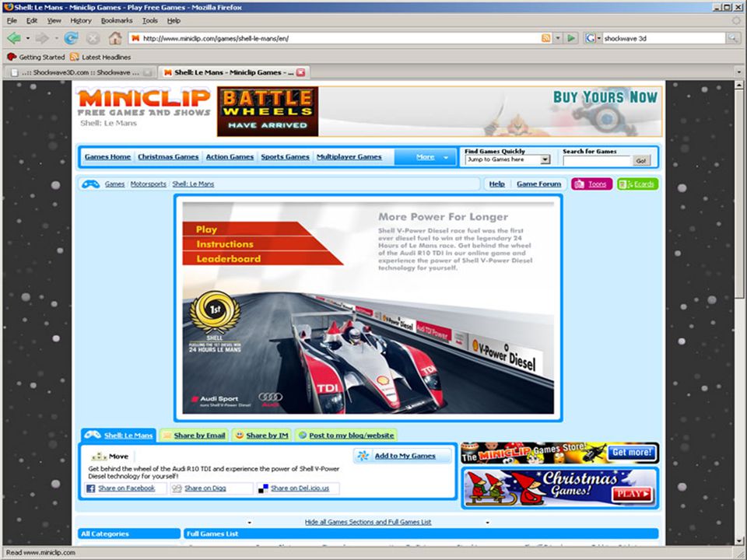Screen dimensions: 747x560
Task: Open Multiplayer Games category link
Action: tap(349, 156)
